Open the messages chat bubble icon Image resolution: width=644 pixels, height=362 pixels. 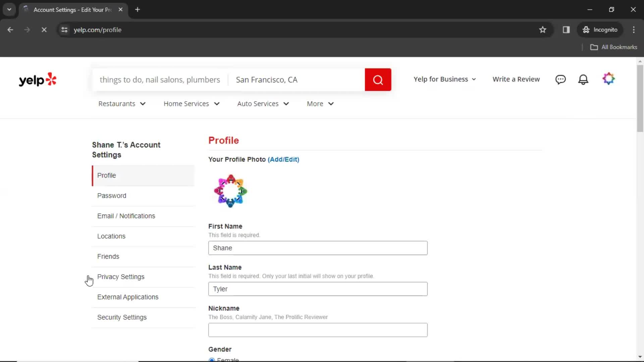(560, 79)
